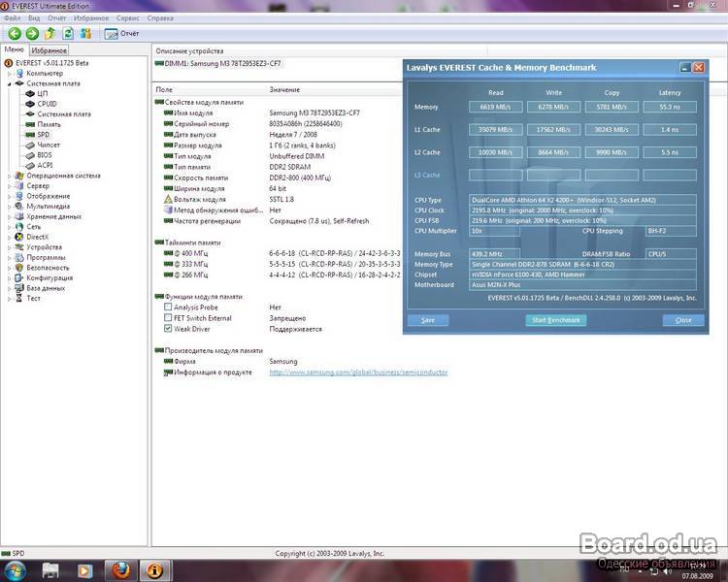Click the Save button in benchmark window
This screenshot has width=728, height=582.
pyautogui.click(x=428, y=320)
